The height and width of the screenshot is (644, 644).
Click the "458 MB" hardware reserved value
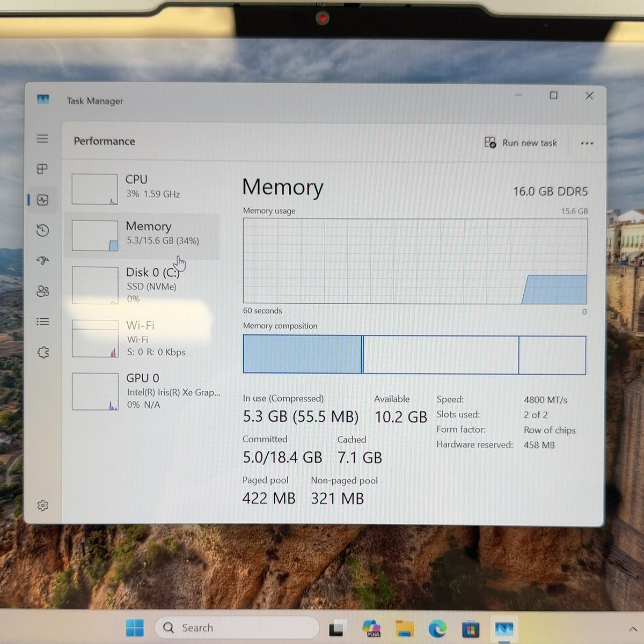[539, 445]
